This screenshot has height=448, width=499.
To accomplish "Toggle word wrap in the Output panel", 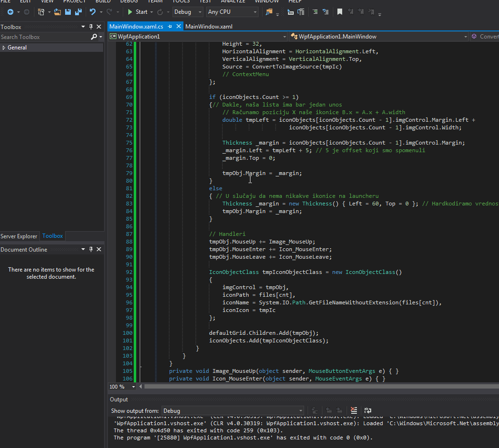I will click(367, 410).
